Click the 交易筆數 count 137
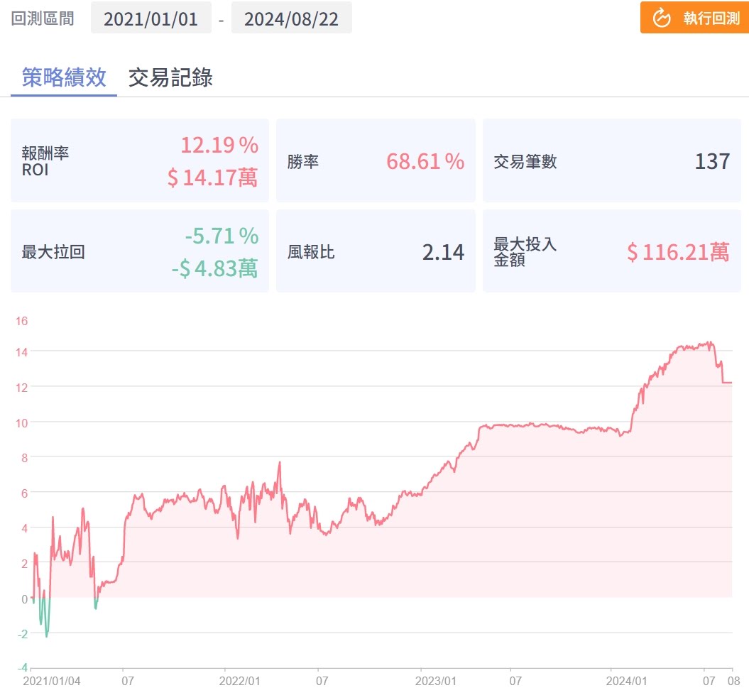This screenshot has width=749, height=700. point(711,161)
